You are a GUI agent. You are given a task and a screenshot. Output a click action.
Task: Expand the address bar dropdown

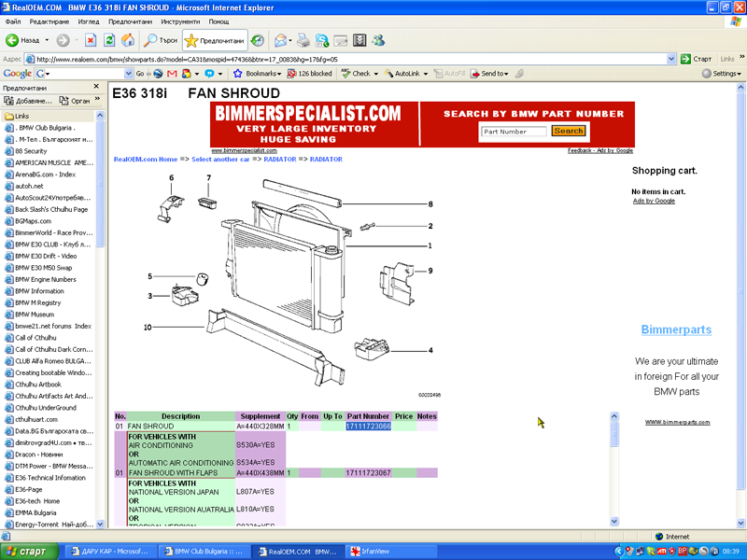[x=671, y=59]
